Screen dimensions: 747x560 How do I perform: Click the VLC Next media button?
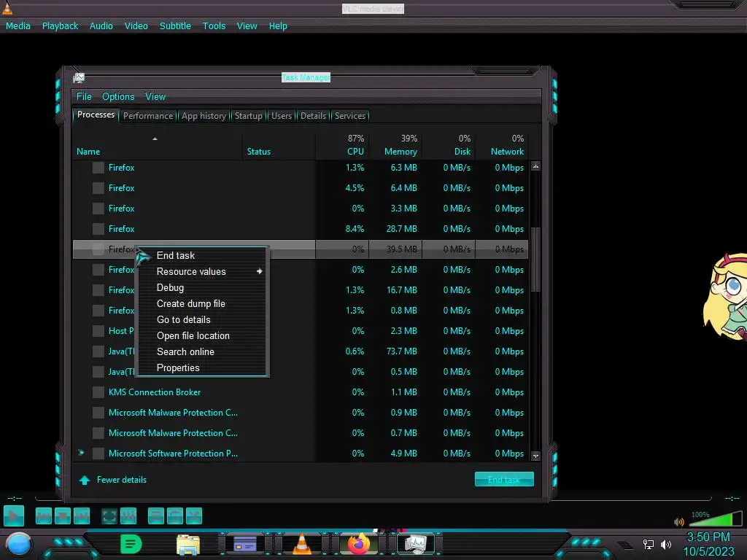[x=82, y=516]
